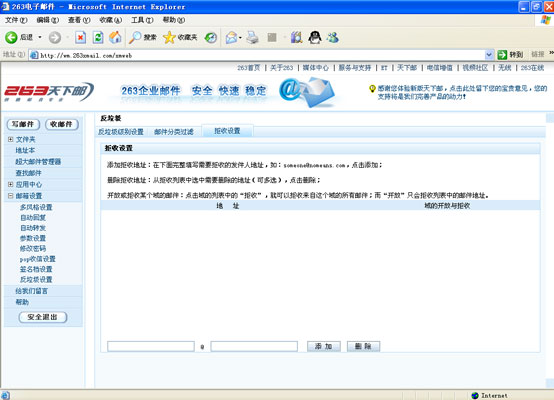Open the History toolbar icon
The width and height of the screenshot is (554, 400).
(211, 37)
